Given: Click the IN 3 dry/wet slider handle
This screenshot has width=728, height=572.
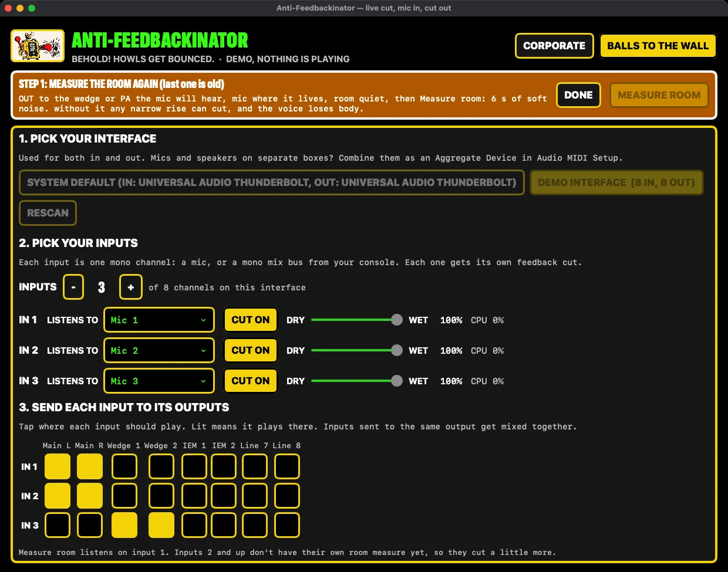Looking at the screenshot, I should point(397,381).
